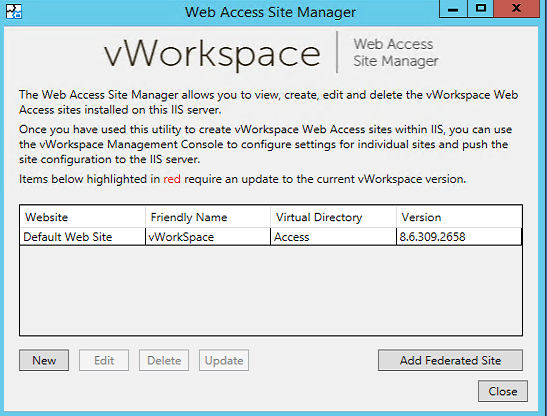Click the Web Access Site Manager title icon
Screen dimensions: 547x416
14,12
